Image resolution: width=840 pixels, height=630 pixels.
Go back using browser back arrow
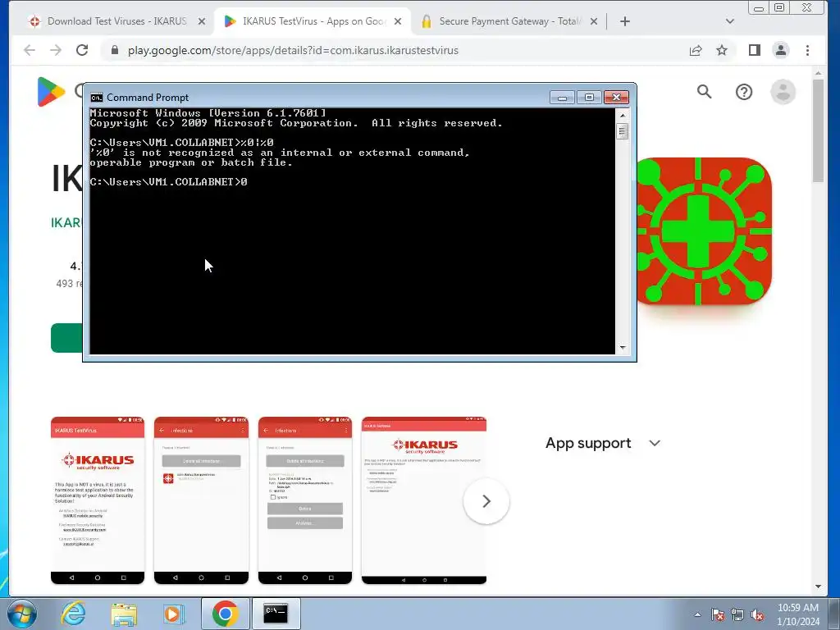[30, 50]
